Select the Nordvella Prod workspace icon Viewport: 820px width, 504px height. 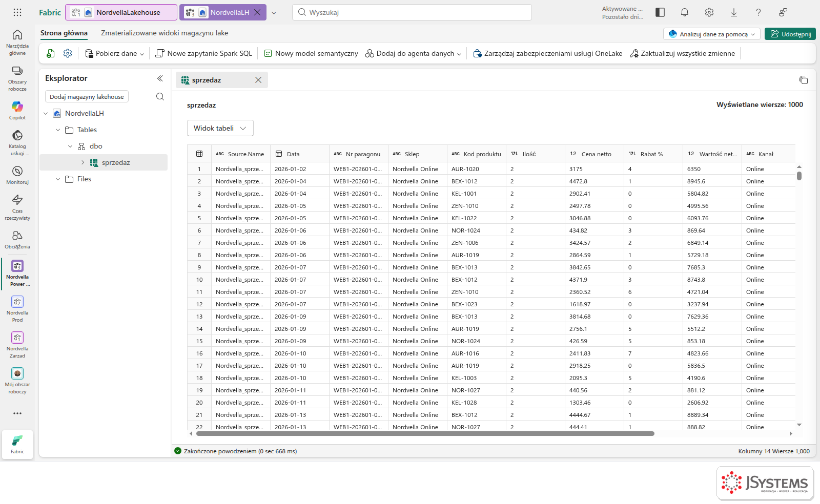17,309
